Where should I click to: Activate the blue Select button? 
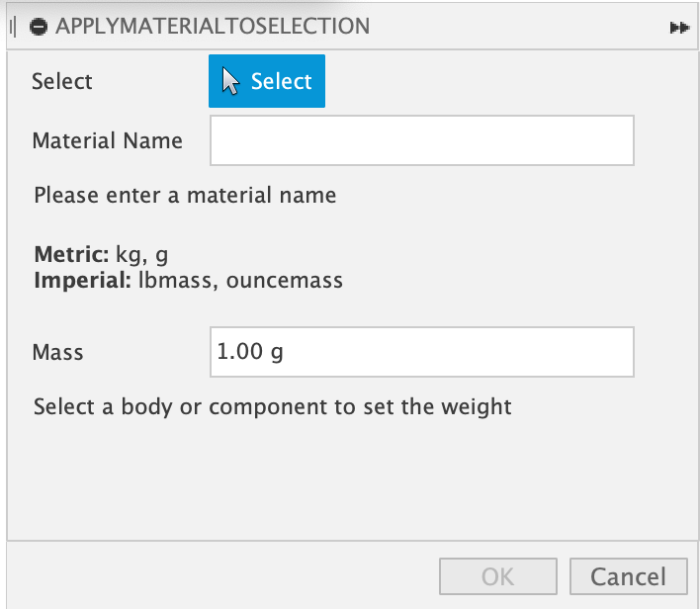point(267,81)
